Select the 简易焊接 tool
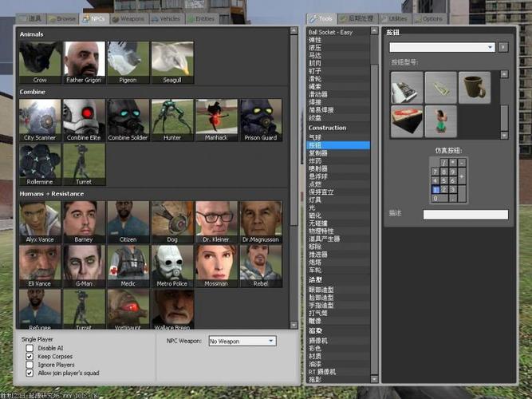This screenshot has height=399, width=532. coord(338,110)
